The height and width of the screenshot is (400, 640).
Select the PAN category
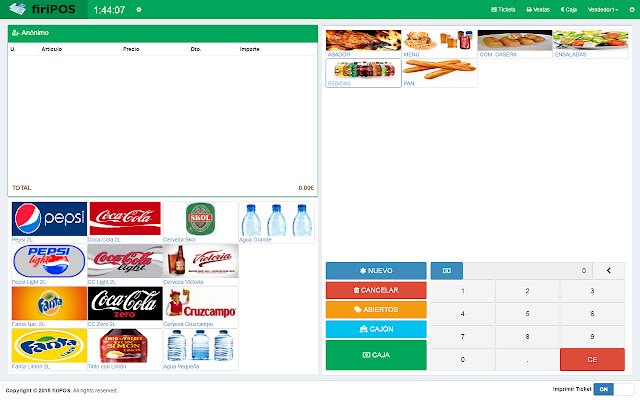point(440,73)
